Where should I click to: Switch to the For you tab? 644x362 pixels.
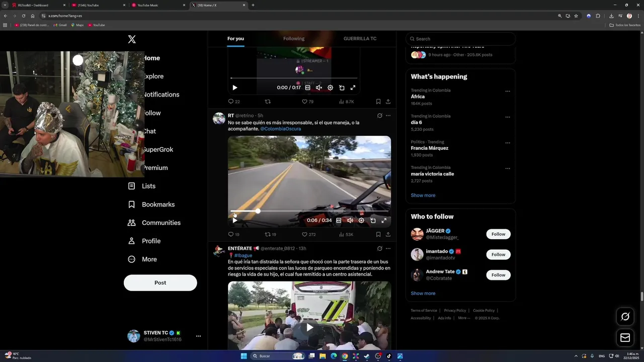pos(235,39)
